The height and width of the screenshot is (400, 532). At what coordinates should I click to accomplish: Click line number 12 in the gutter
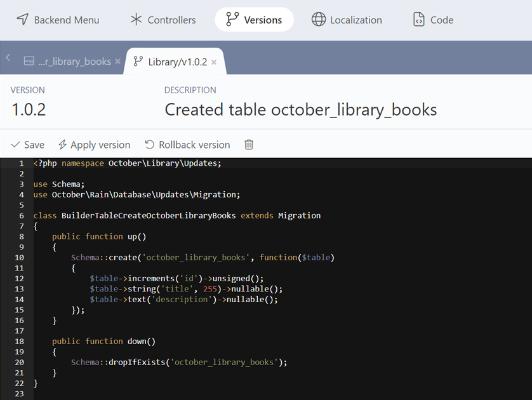point(19,279)
